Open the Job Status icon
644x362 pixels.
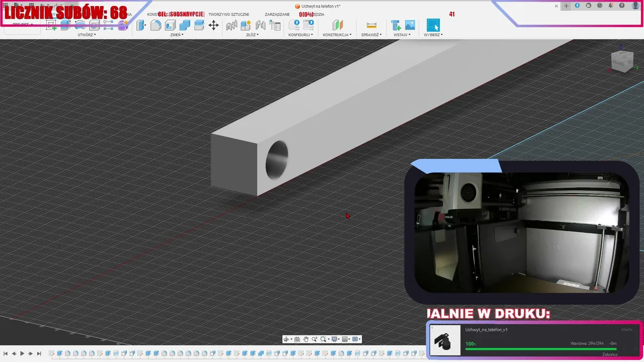point(588,6)
